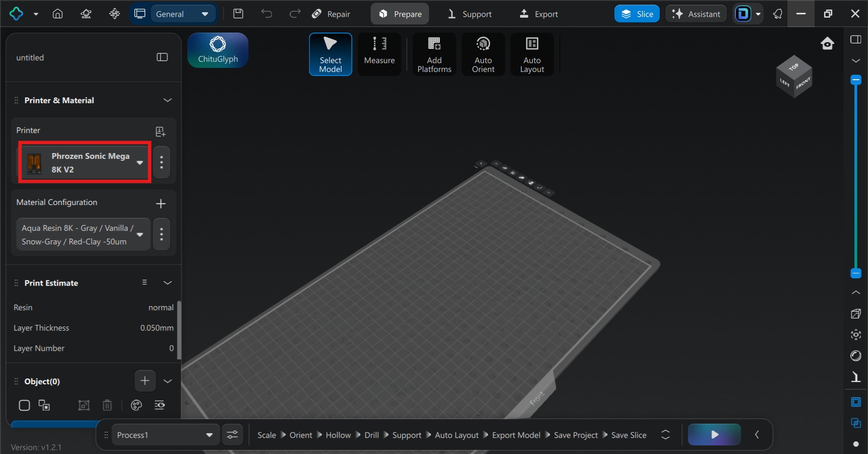Viewport: 868px width, 454px height.
Task: Run the Auto Orient tool
Action: pyautogui.click(x=483, y=54)
